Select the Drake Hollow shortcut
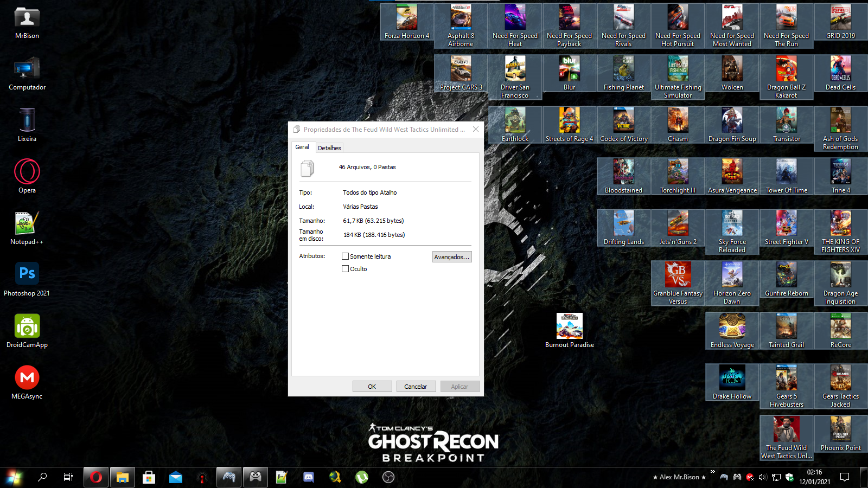Image resolution: width=868 pixels, height=488 pixels. tap(732, 383)
